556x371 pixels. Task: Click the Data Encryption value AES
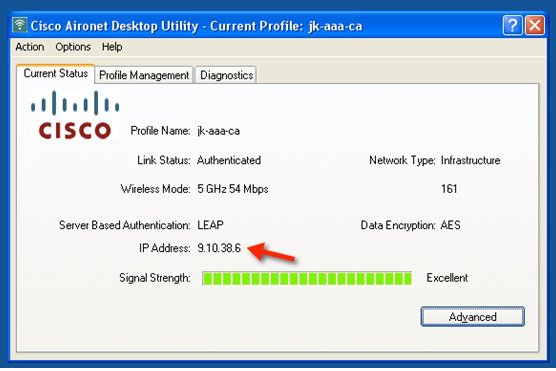[x=450, y=225]
